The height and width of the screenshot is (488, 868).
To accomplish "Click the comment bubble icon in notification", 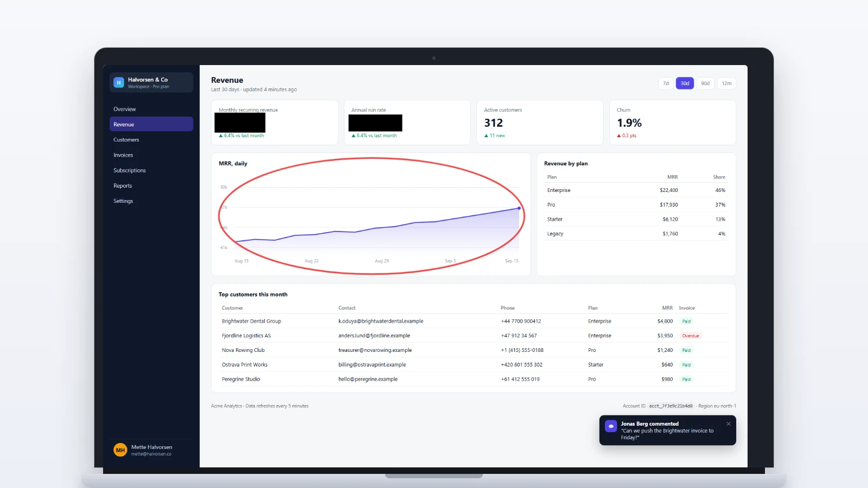I will pos(611,426).
